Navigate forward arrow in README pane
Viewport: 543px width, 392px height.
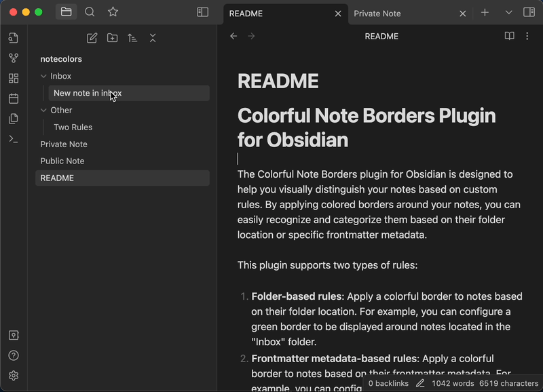tap(251, 36)
